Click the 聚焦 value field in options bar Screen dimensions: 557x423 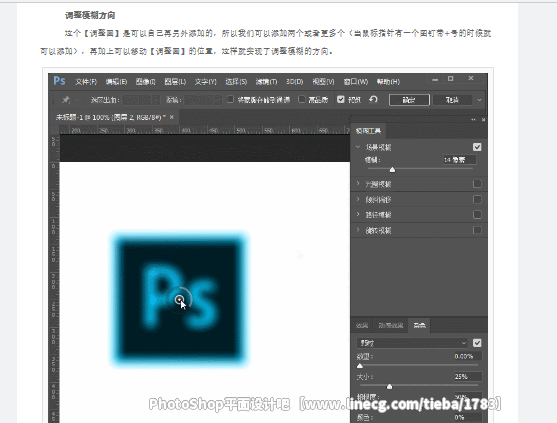pyautogui.click(x=204, y=100)
